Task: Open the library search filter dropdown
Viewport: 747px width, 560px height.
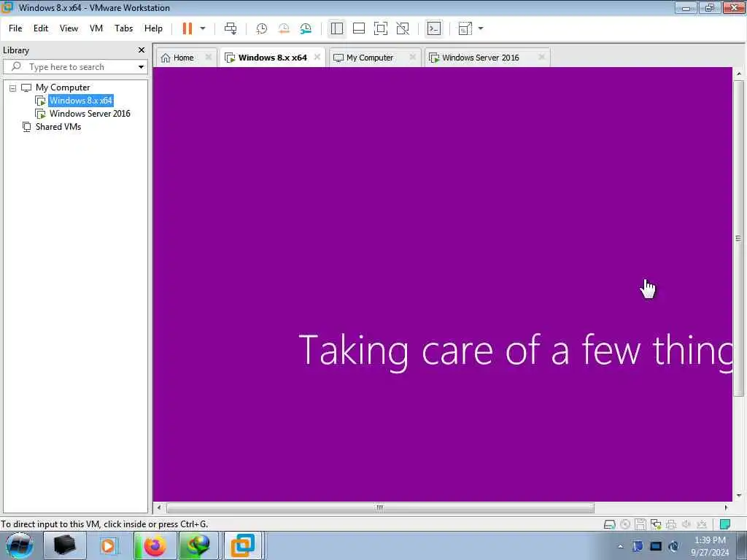Action: pyautogui.click(x=141, y=67)
